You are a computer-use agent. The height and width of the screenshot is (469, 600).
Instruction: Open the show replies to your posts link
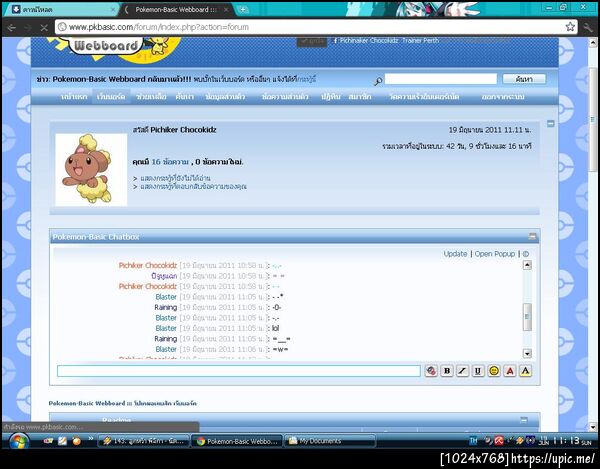click(193, 187)
